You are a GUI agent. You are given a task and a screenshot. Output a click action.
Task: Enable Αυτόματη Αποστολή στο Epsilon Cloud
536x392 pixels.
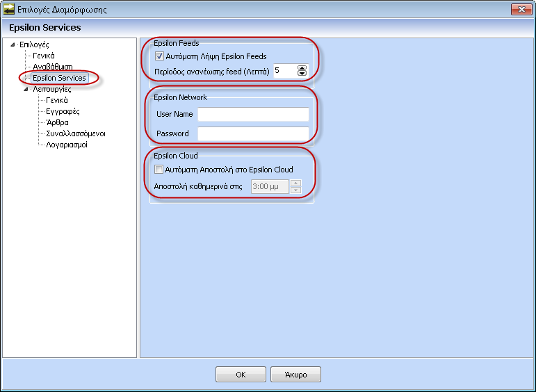pyautogui.click(x=159, y=169)
